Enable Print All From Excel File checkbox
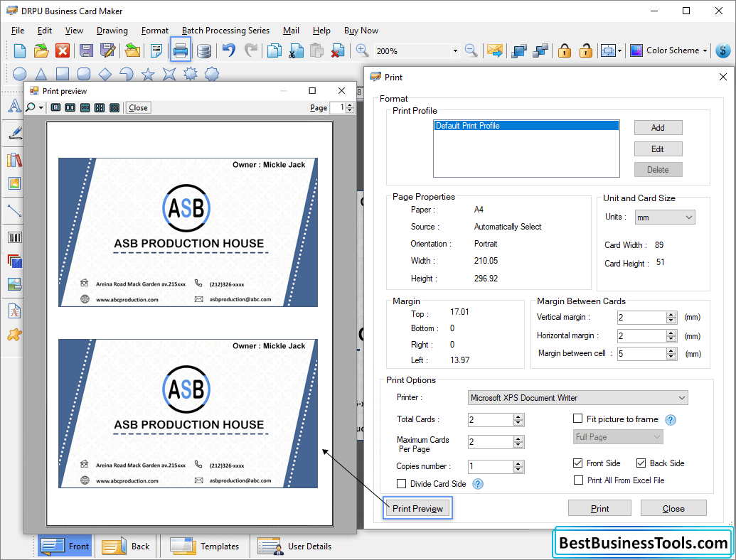 (578, 480)
